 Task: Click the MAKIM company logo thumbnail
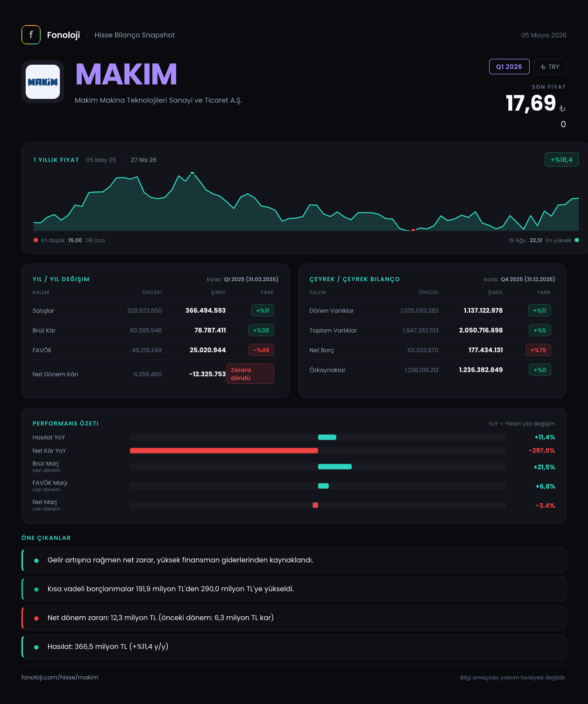pyautogui.click(x=43, y=82)
